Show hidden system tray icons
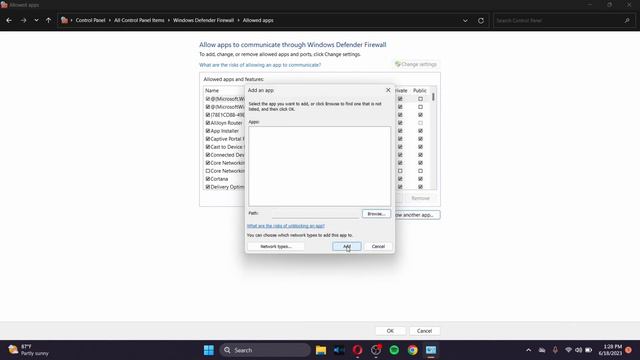 pyautogui.click(x=529, y=350)
